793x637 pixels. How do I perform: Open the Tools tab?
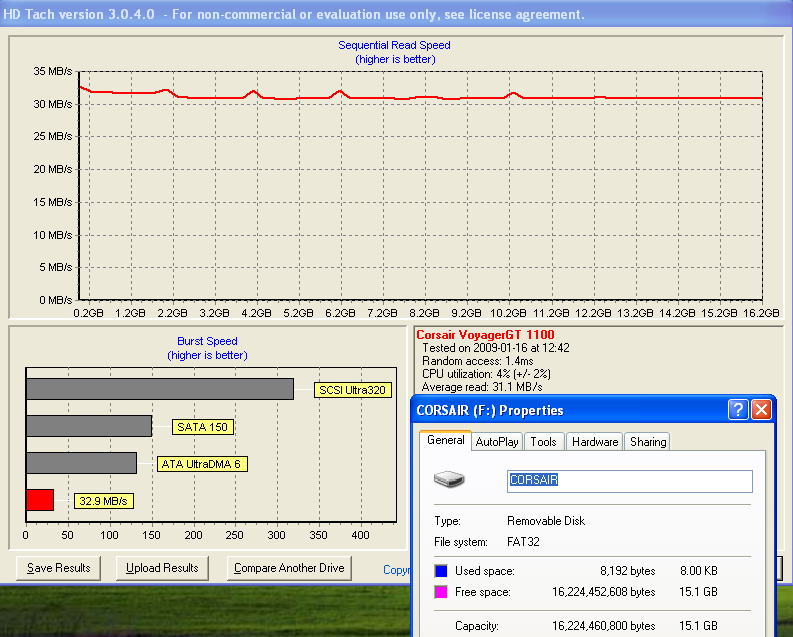[x=543, y=442]
